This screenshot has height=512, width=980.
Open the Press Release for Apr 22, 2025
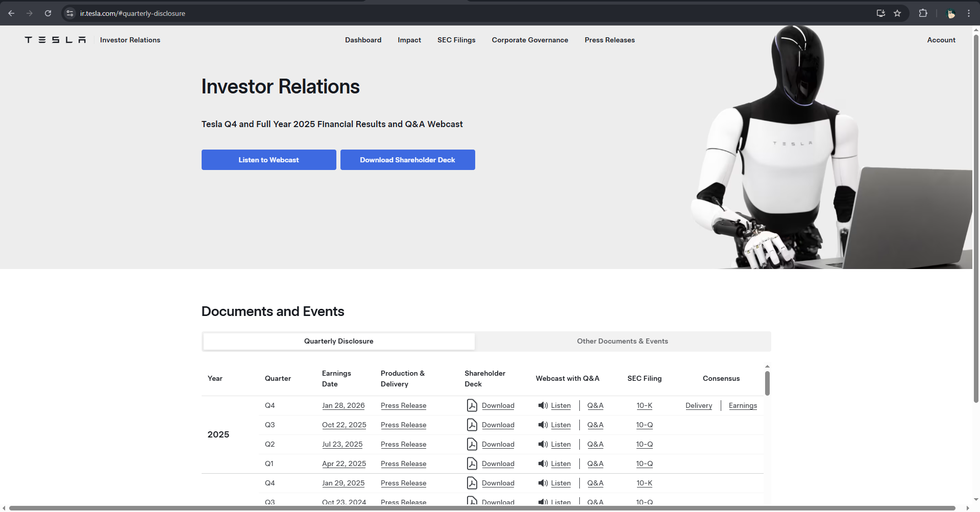403,464
